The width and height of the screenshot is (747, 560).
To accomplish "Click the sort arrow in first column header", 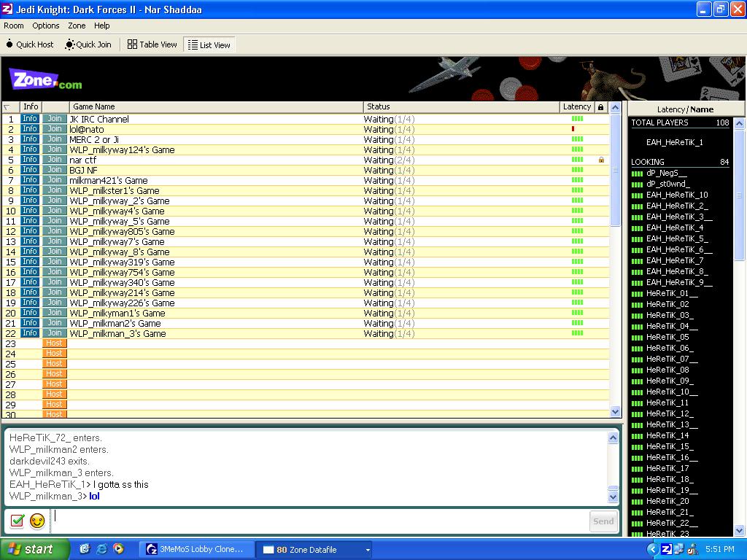I will coord(7,108).
